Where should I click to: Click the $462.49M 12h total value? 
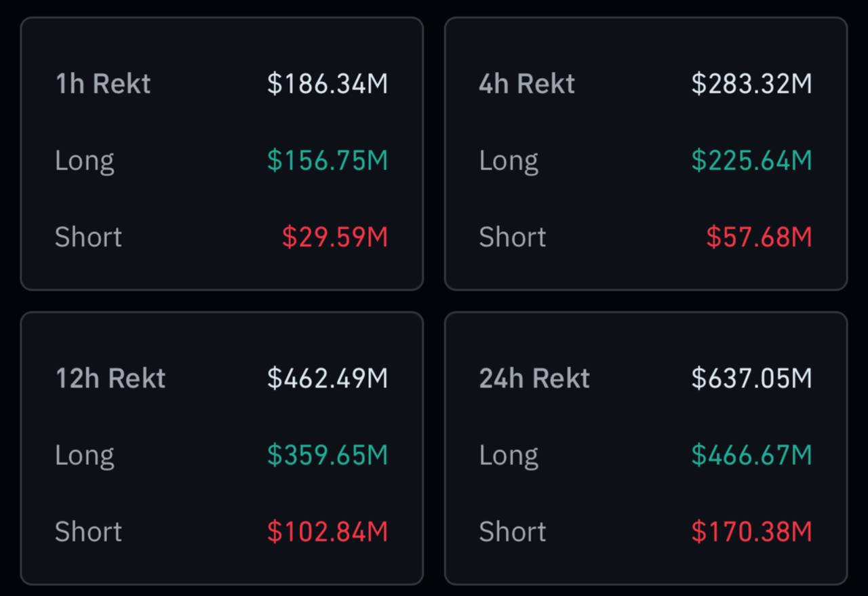(327, 378)
